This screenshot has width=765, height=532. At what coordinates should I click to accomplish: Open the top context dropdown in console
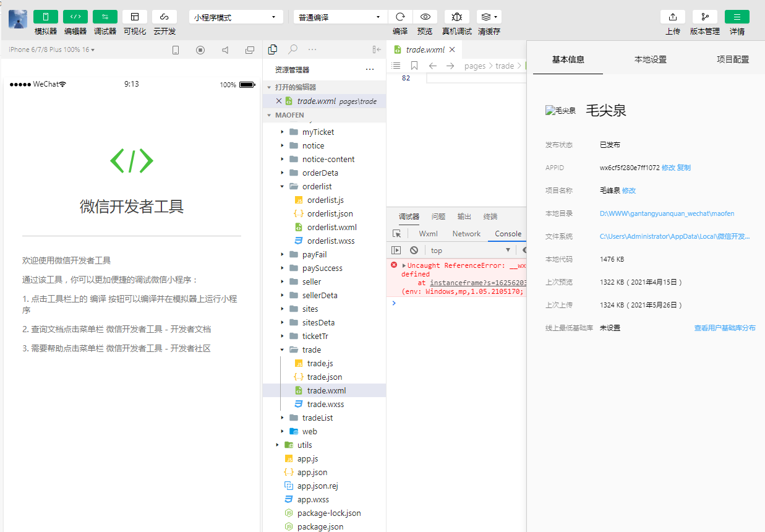[471, 251]
